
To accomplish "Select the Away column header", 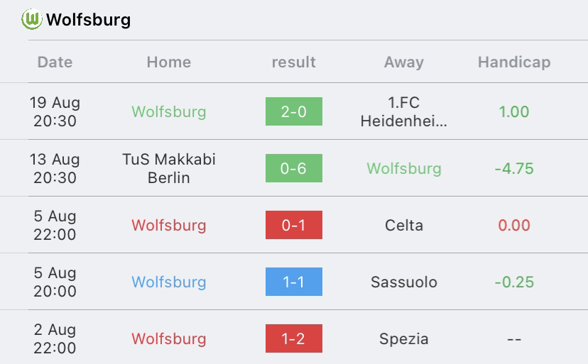I will coord(404,62).
